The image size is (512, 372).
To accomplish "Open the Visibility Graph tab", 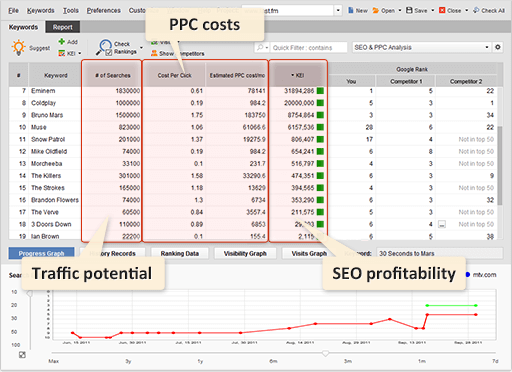I will [245, 253].
